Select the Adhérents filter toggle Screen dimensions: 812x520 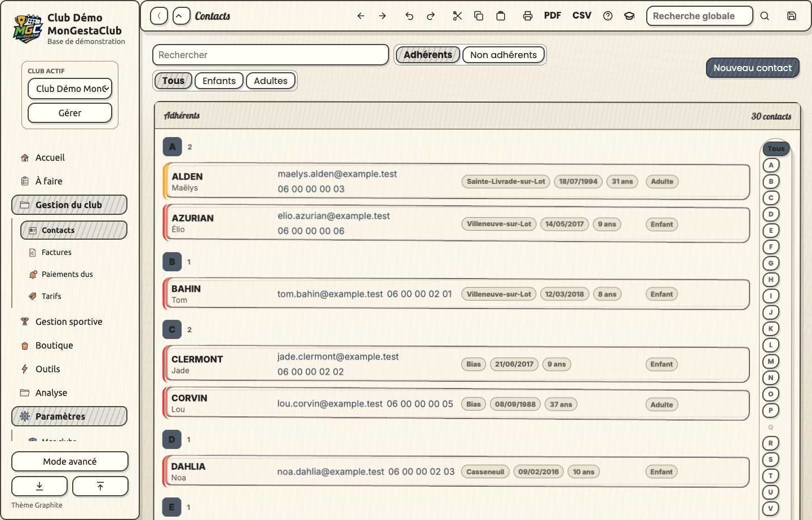point(428,55)
